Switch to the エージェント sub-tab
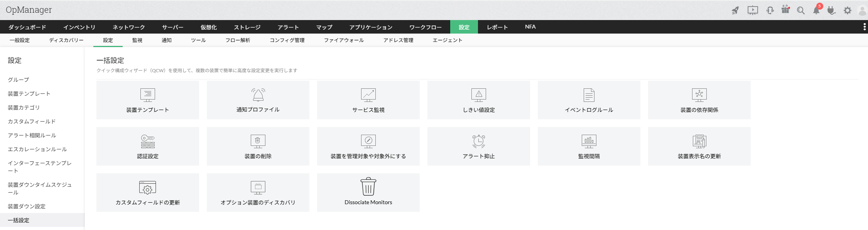868x230 pixels. (448, 40)
